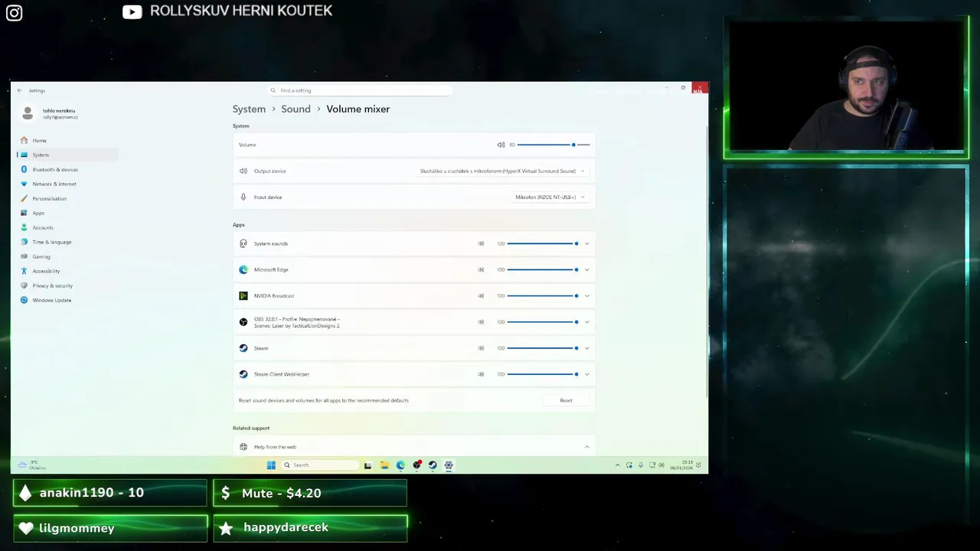Click the Instagram icon in the overlay
980x551 pixels.
14,12
